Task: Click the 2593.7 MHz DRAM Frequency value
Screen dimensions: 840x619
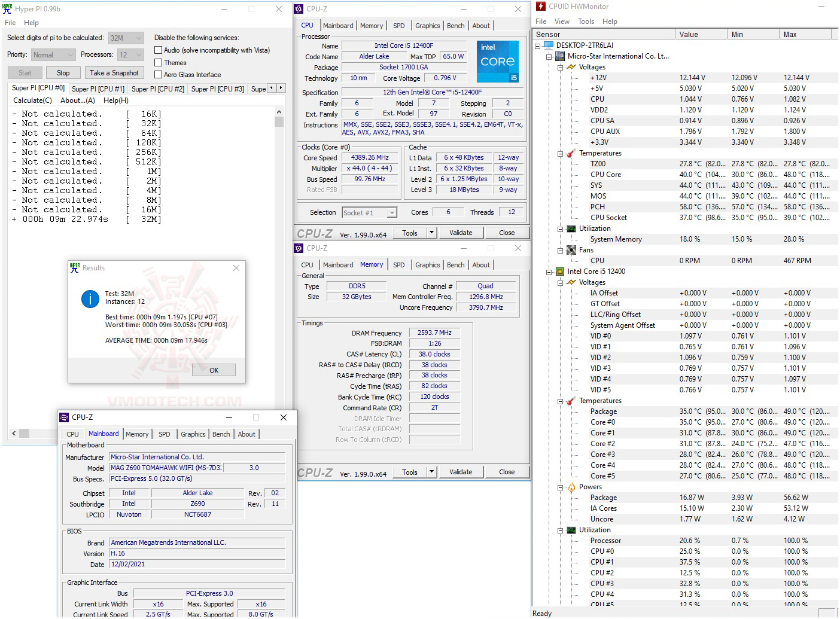Action: point(434,333)
